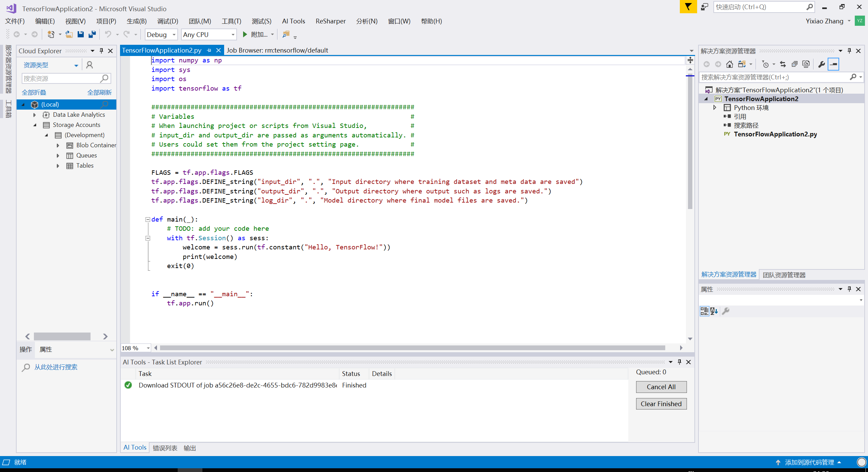This screenshot has height=472, width=868.
Task: Click the editor horizontal scrollbar
Action: point(412,348)
